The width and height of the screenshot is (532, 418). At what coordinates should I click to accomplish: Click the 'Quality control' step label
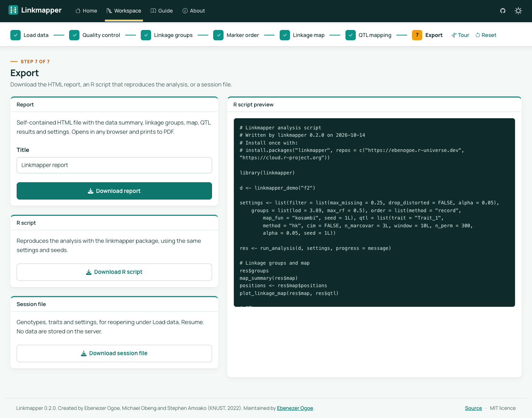(x=101, y=35)
